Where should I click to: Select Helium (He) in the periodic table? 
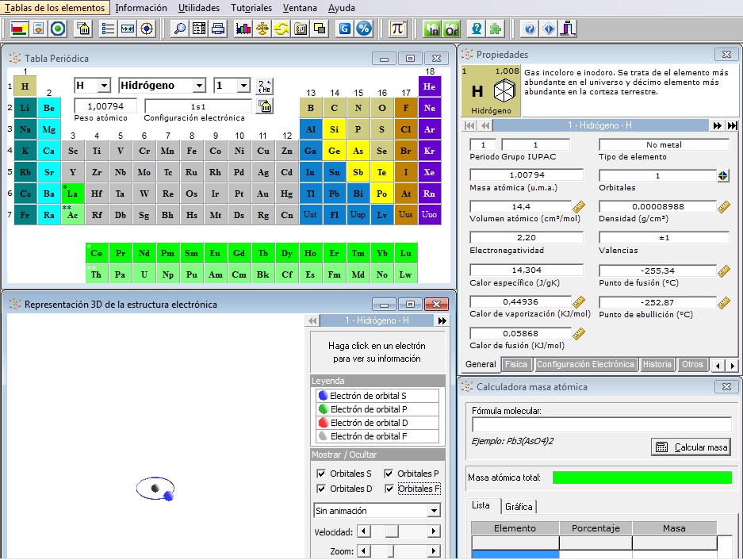[x=430, y=86]
